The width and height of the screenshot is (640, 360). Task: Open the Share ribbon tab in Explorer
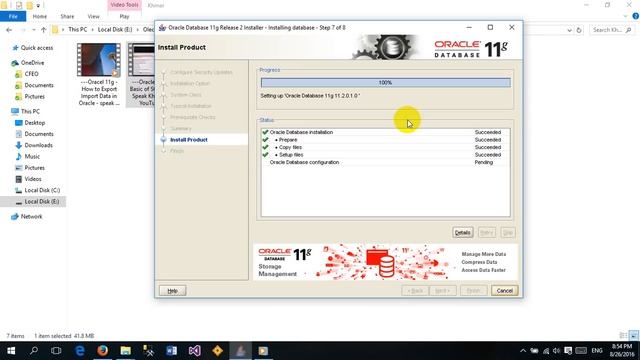[67, 16]
